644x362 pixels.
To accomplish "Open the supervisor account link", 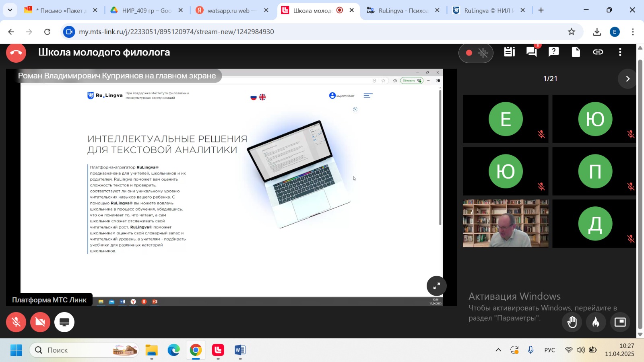I will click(342, 96).
